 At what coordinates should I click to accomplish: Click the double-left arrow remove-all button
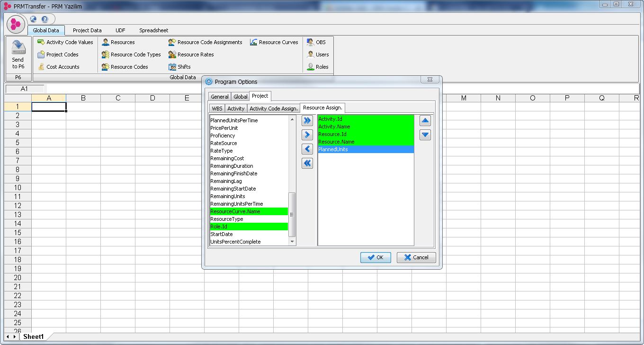(x=307, y=163)
